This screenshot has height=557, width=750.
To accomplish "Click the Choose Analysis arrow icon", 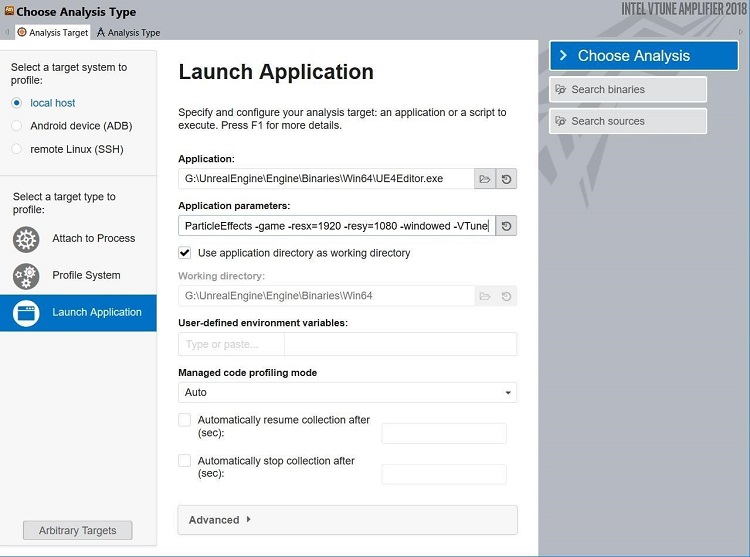I will click(x=563, y=55).
